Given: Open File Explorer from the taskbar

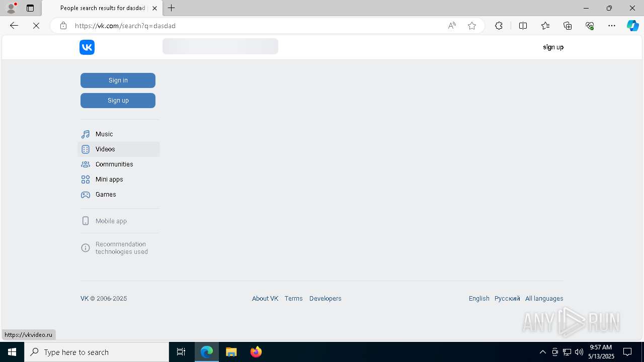Looking at the screenshot, I should pos(231,352).
